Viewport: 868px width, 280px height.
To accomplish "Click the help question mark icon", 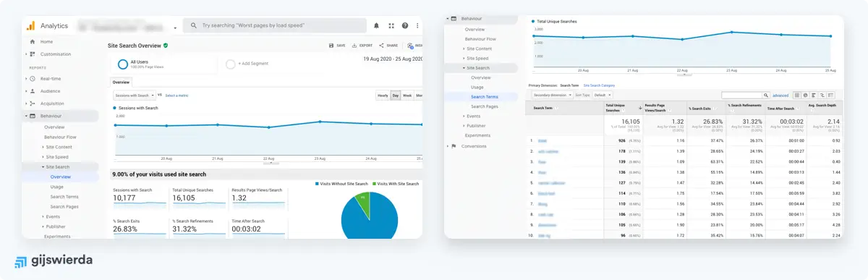I will [x=405, y=25].
